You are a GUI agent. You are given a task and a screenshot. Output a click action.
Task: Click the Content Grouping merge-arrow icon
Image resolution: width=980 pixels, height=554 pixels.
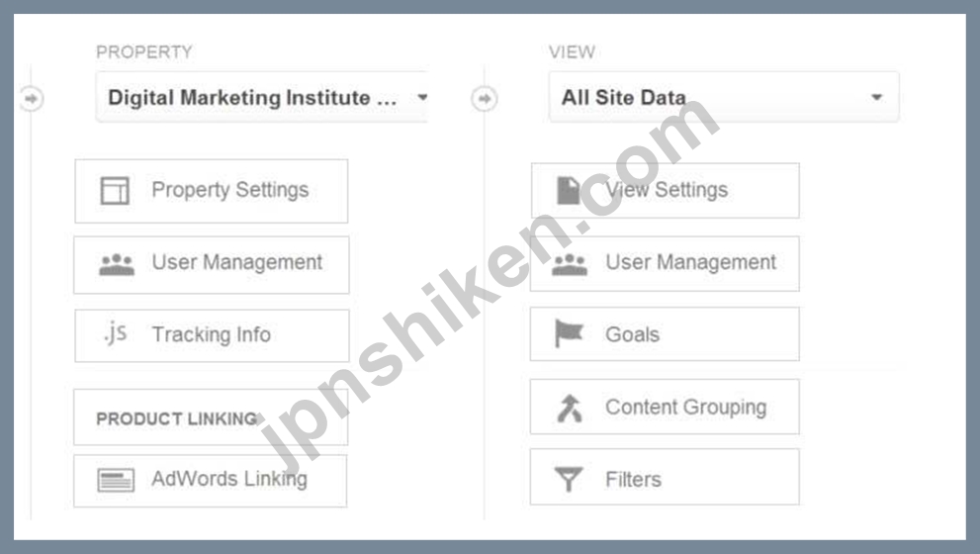tap(570, 408)
